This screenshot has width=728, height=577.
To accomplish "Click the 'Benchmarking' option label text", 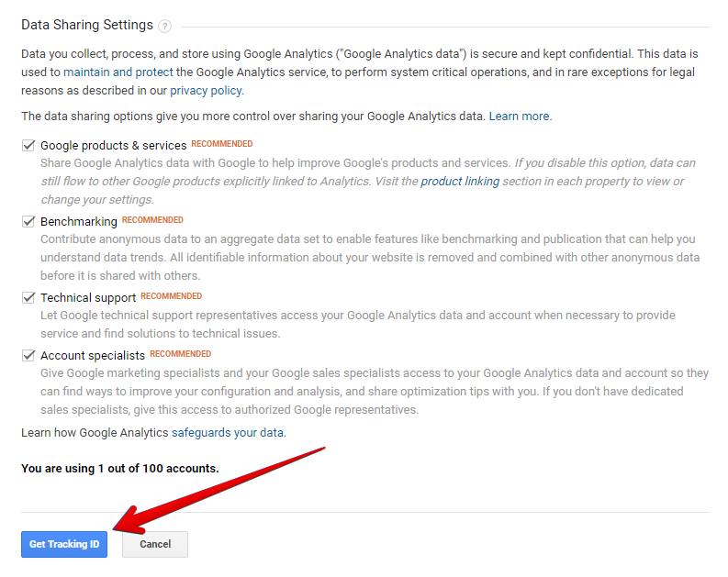I will tap(78, 222).
